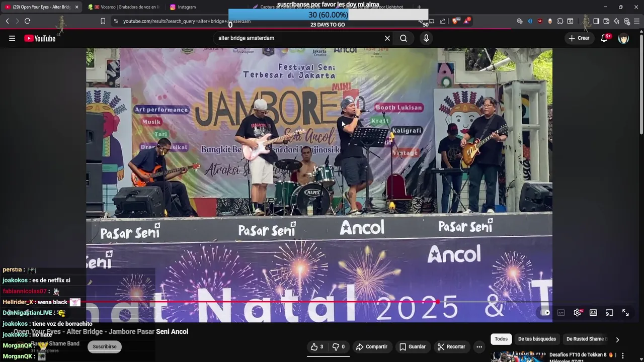Open more actions three-dot menu

click(x=479, y=347)
